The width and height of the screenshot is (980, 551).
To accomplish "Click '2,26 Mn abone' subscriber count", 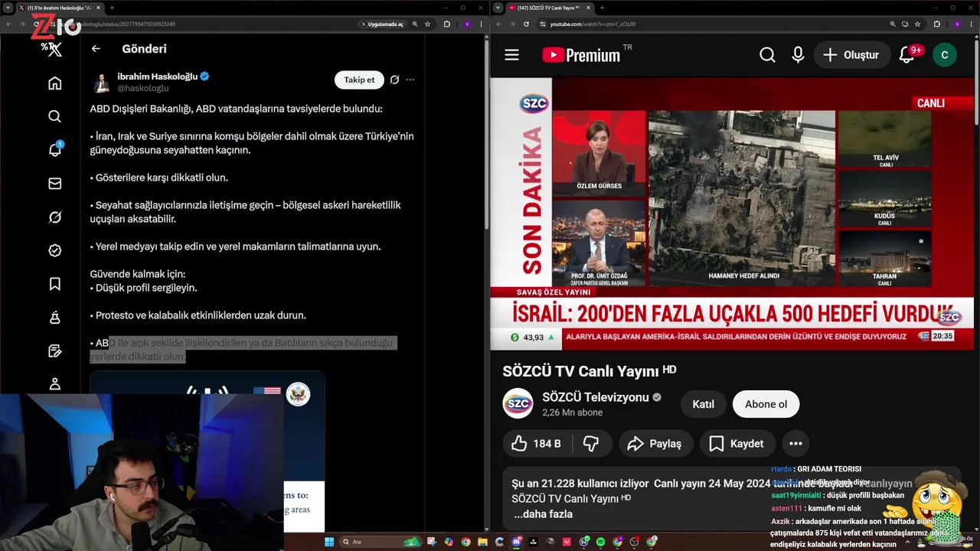I will (x=573, y=412).
